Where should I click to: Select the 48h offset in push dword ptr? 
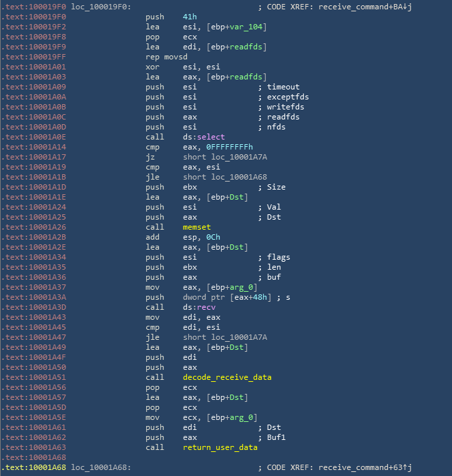[260, 297]
